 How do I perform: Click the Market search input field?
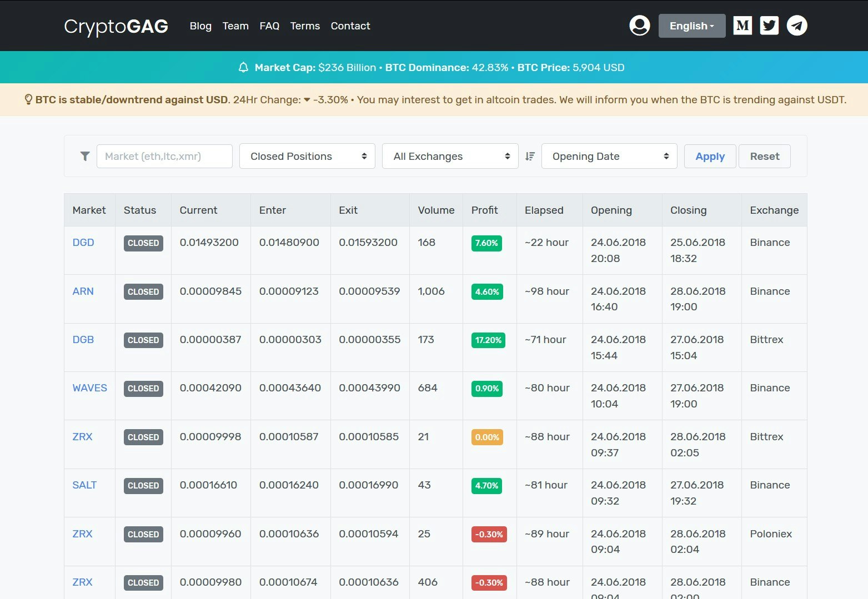click(164, 156)
